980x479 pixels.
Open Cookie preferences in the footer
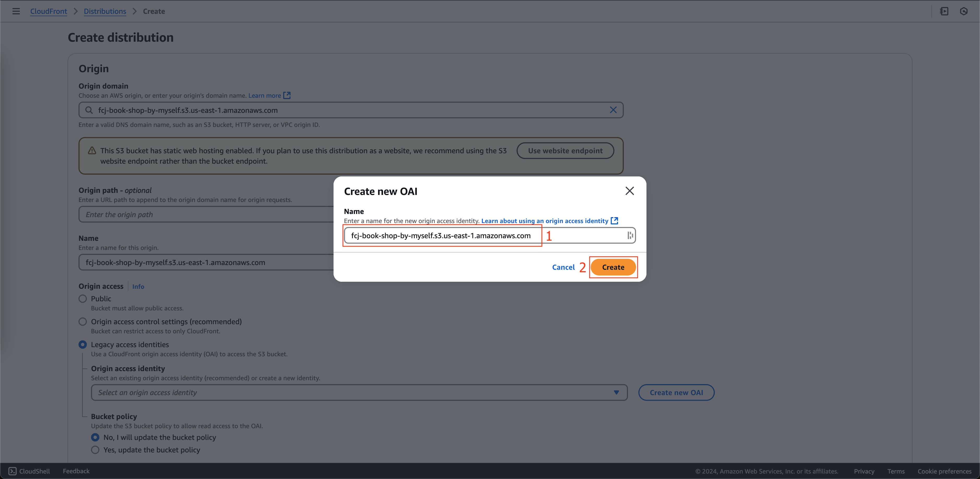pyautogui.click(x=944, y=471)
